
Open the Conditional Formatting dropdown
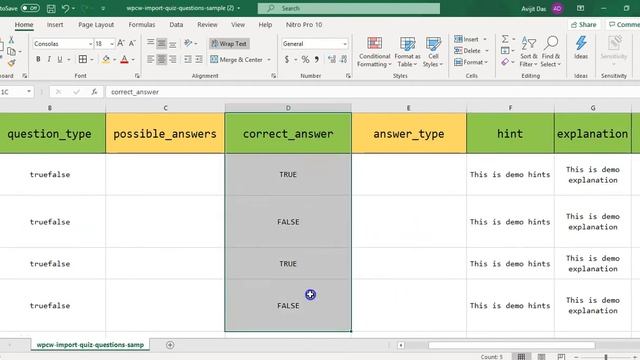coord(374,52)
